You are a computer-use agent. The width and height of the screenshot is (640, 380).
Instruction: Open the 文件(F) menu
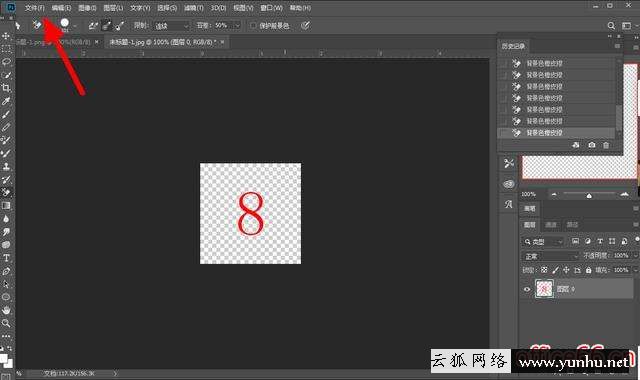[35, 8]
